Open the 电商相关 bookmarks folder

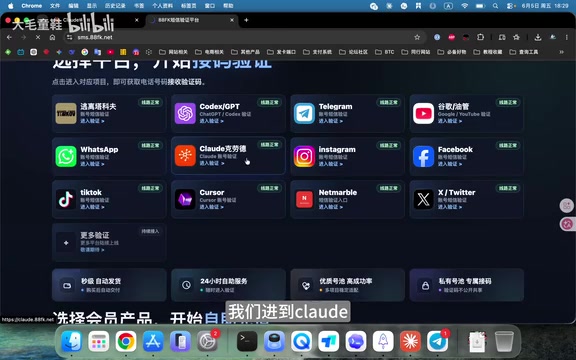click(209, 52)
